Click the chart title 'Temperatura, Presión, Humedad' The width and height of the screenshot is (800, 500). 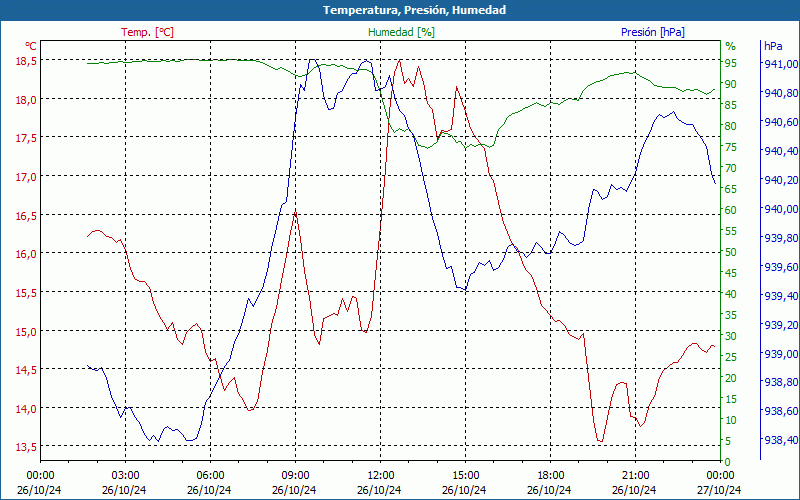414,10
